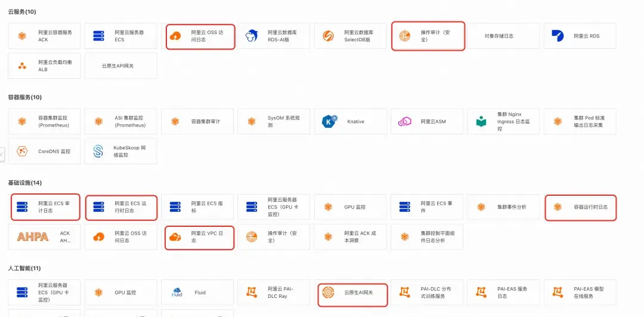Screen dimensions: 644x317
Task: Click the Fluid logo icon
Action: point(176,293)
